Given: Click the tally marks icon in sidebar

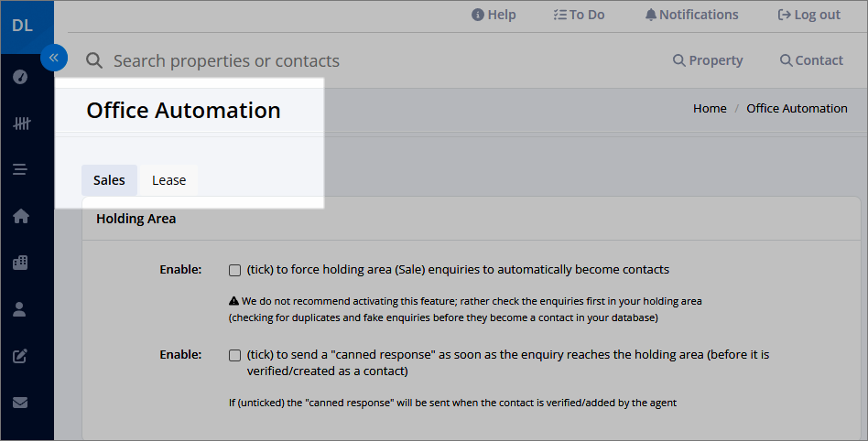Looking at the screenshot, I should [22, 124].
